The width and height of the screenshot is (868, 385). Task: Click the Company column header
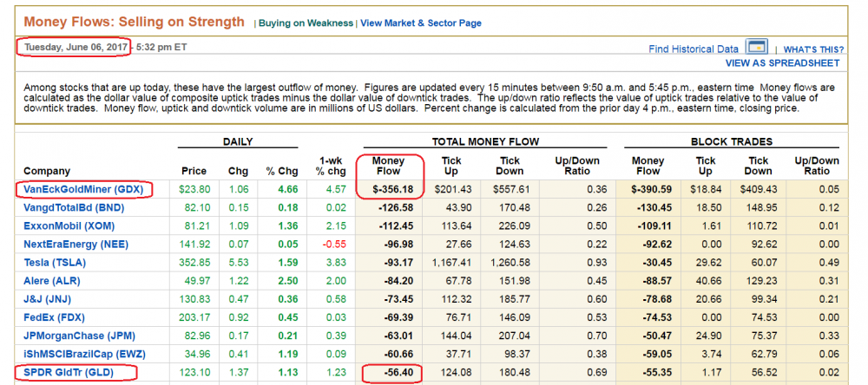click(x=47, y=171)
